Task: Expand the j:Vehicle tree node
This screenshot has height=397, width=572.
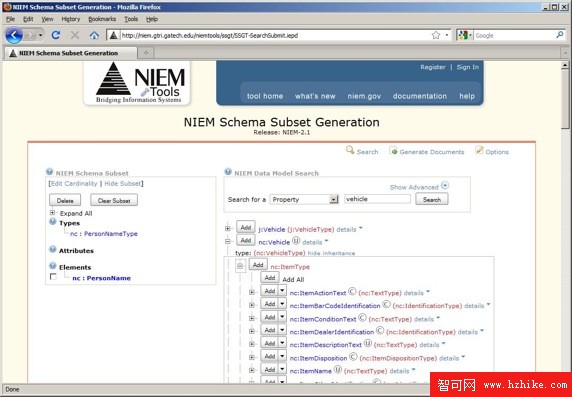Action: point(228,228)
